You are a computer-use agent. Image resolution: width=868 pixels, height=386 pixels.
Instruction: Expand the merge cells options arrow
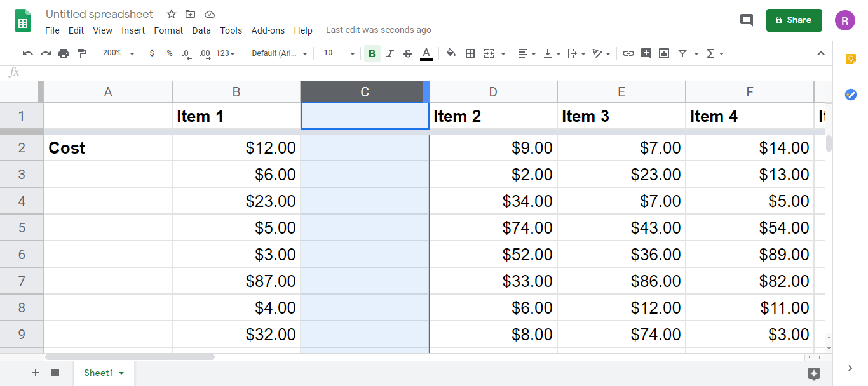click(x=503, y=54)
